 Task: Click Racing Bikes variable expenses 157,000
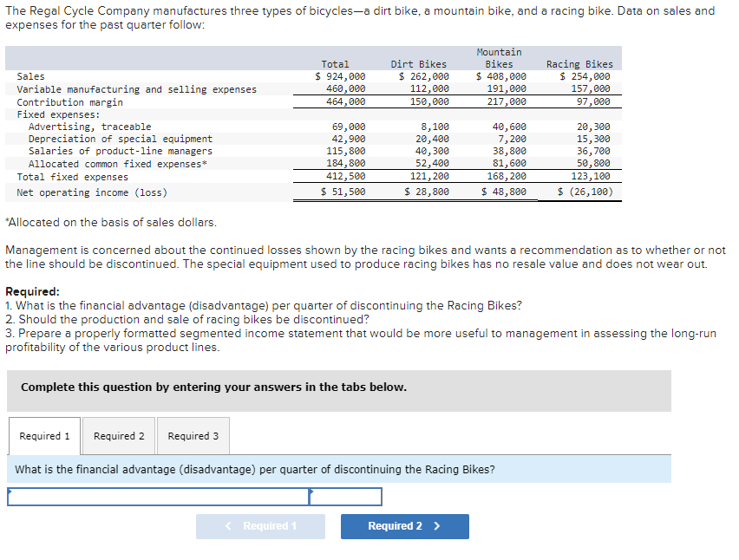pyautogui.click(x=591, y=88)
